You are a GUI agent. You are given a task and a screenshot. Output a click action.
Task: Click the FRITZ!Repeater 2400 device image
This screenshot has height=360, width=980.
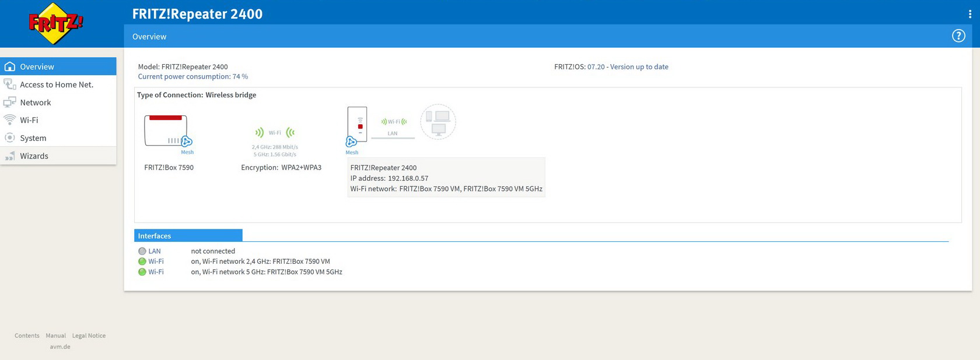357,124
